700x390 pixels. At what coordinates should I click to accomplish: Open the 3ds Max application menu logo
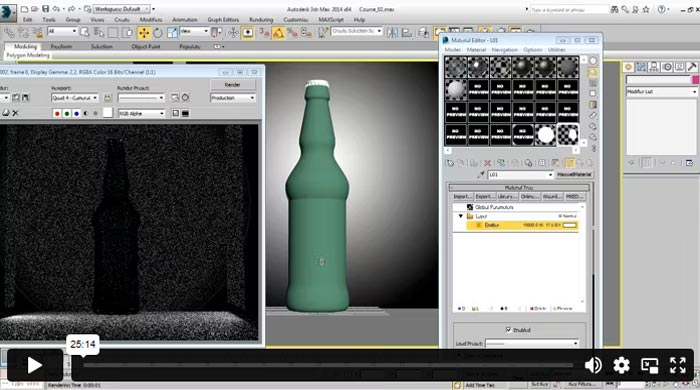(8, 12)
